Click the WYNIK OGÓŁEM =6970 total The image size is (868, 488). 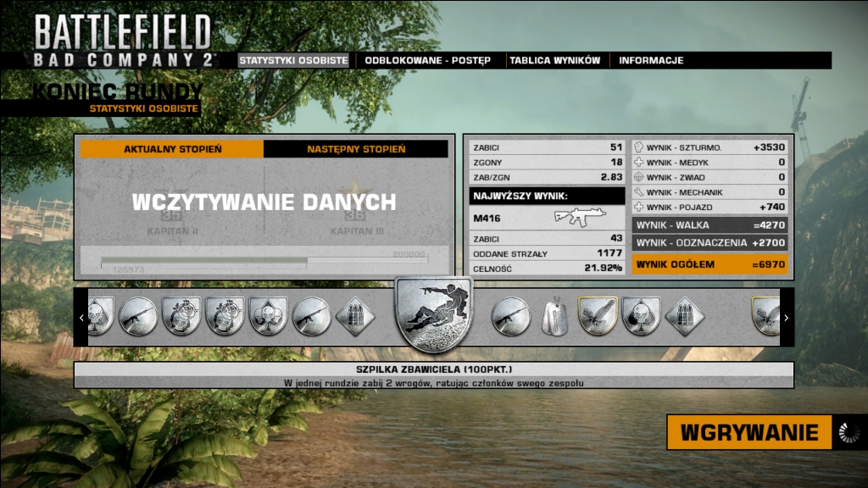709,264
